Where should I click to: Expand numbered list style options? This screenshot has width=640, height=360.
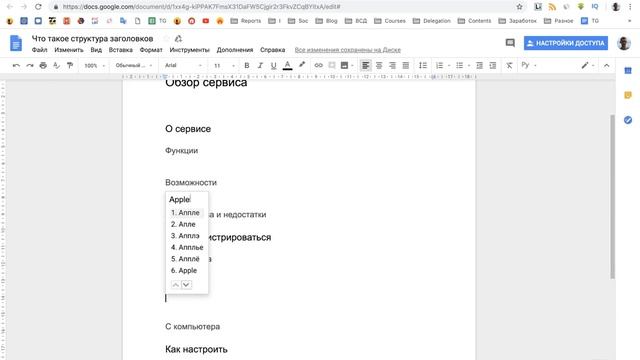click(449, 66)
